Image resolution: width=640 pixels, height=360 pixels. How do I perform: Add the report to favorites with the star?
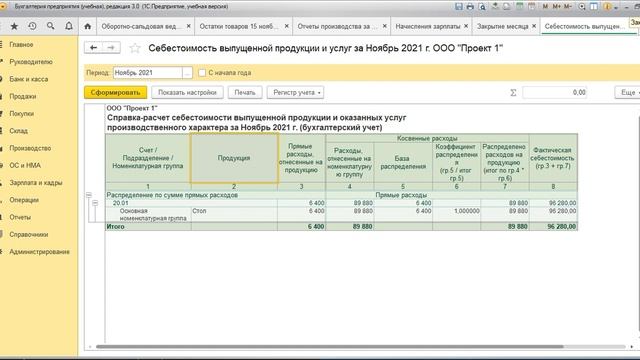pyautogui.click(x=135, y=48)
